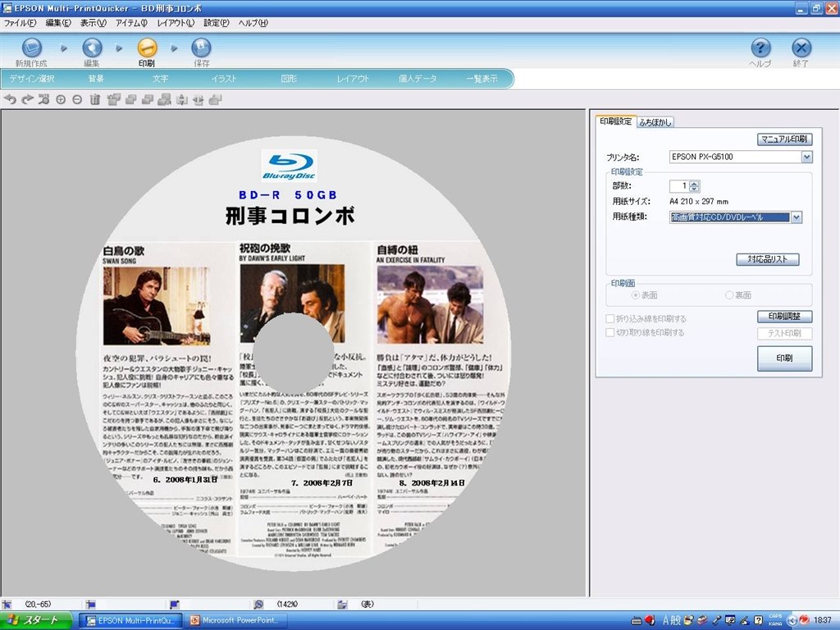The image size is (840, 630).
Task: Click the 部数 copies number field
Action: pos(678,186)
